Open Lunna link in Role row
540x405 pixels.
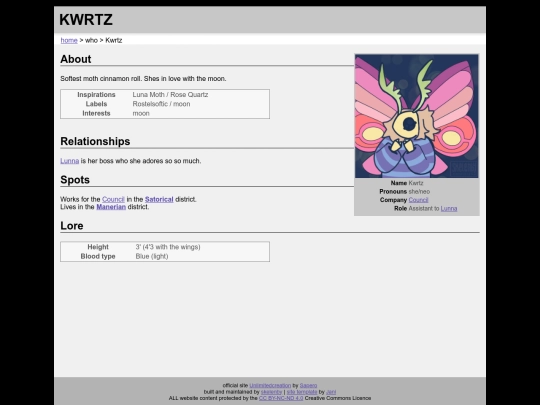[x=449, y=208]
